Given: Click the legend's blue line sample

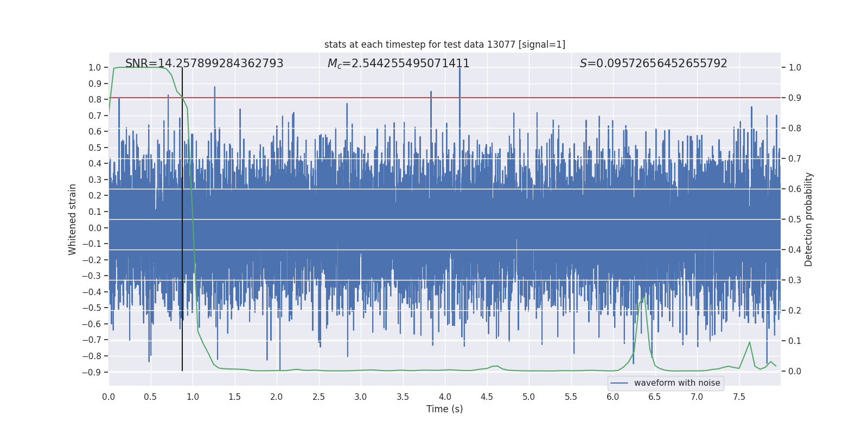Looking at the screenshot, I should point(619,383).
